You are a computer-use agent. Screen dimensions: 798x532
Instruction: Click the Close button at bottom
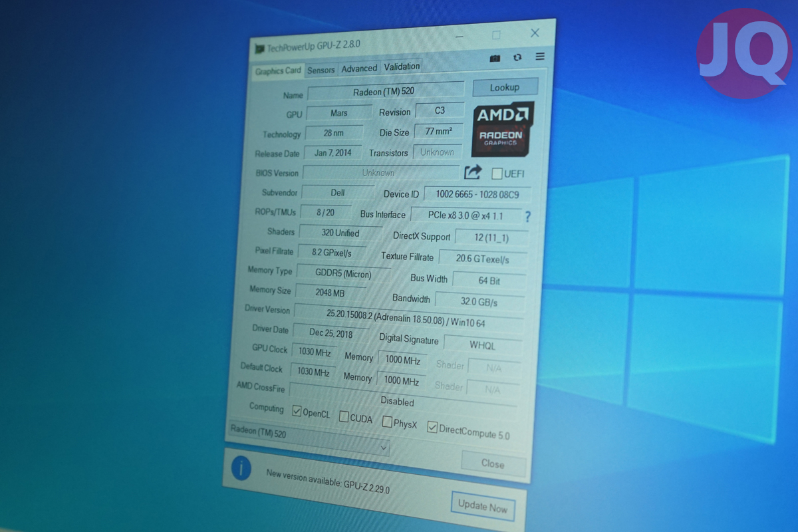(493, 464)
